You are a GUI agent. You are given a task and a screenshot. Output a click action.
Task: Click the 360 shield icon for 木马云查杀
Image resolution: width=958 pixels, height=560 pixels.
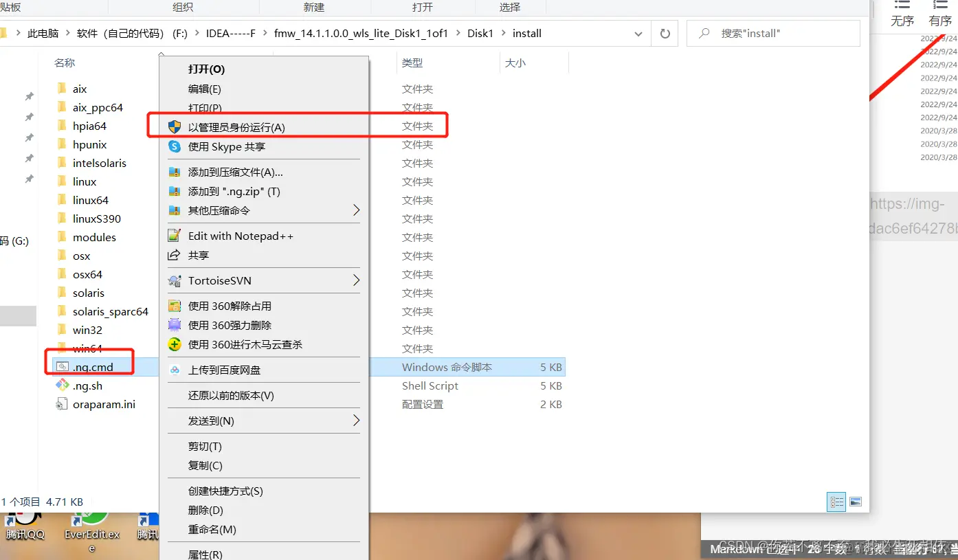point(173,344)
